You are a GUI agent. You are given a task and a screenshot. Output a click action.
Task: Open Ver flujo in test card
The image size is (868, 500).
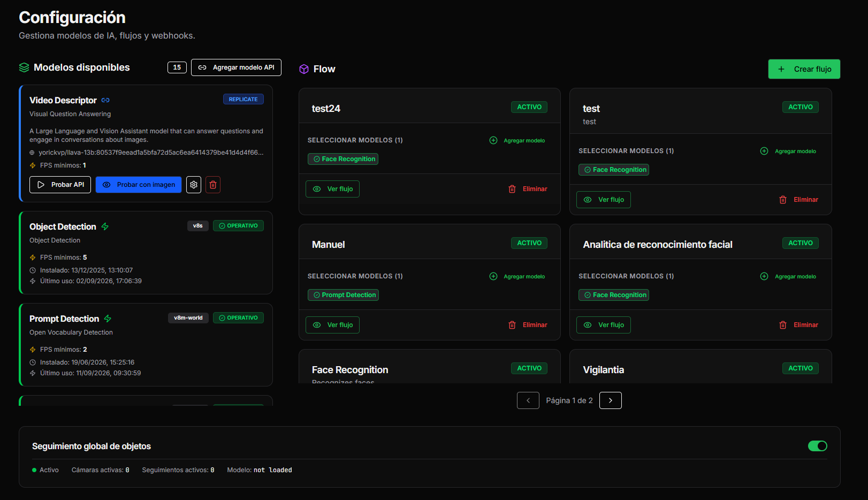tap(604, 200)
